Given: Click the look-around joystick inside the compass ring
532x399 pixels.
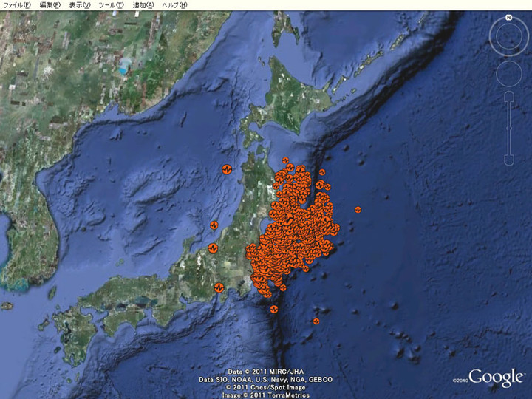Looking at the screenshot, I should coord(508,37).
